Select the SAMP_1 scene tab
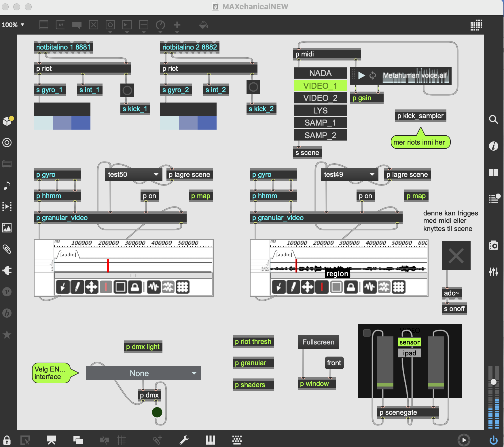This screenshot has height=447, width=504. click(320, 123)
